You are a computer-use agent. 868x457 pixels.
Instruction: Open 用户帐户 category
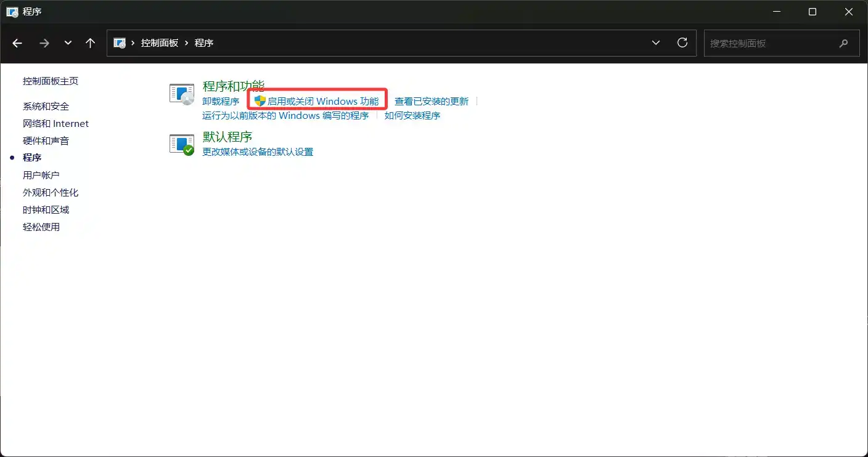(41, 176)
